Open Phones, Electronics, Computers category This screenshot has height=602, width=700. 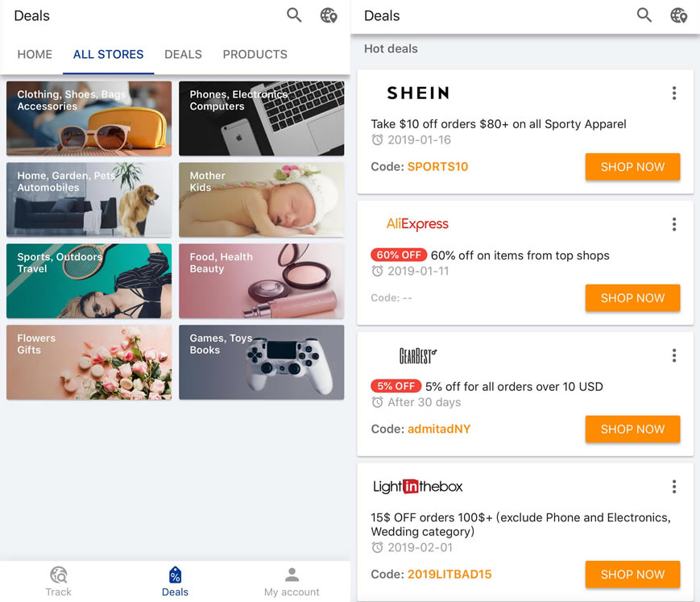pyautogui.click(x=261, y=118)
